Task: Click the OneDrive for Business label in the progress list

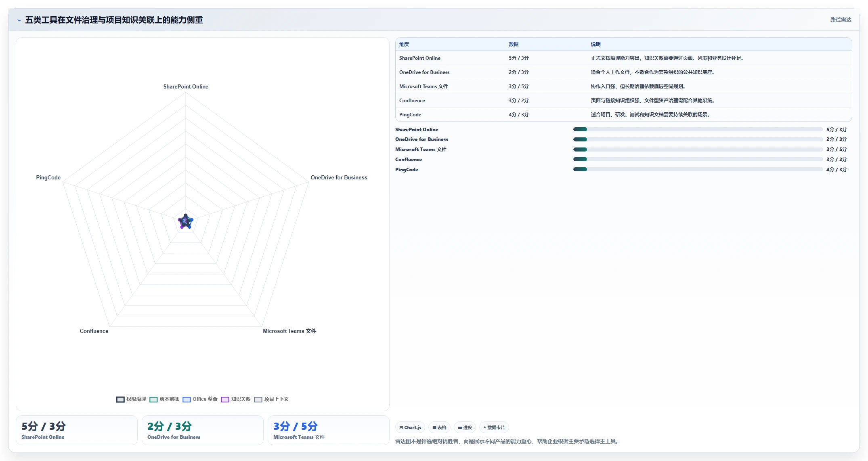Action: [x=421, y=139]
